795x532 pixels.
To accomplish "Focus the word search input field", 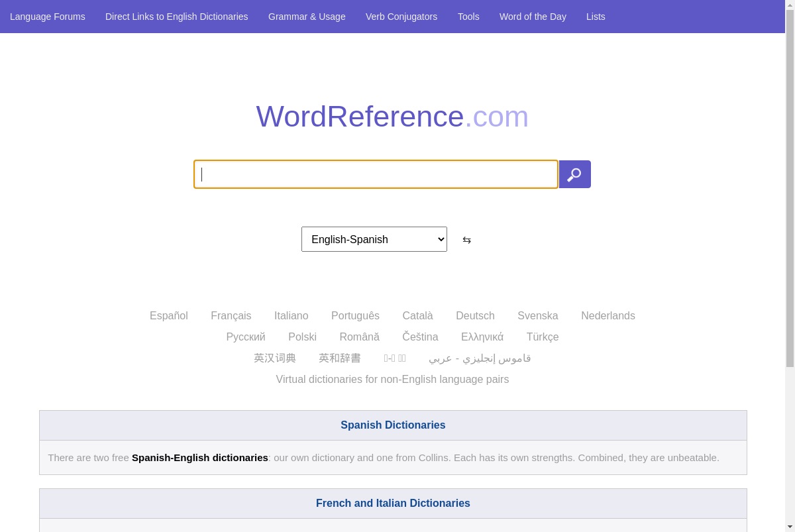I will pos(376,174).
